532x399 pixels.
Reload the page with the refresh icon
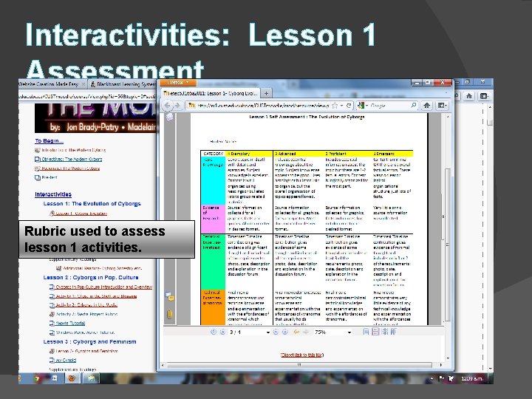349,106
